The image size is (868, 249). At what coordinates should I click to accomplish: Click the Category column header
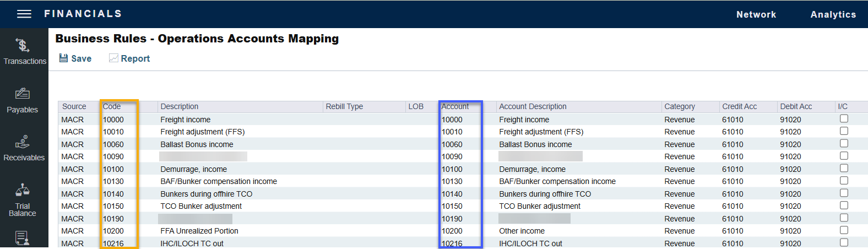click(x=679, y=106)
